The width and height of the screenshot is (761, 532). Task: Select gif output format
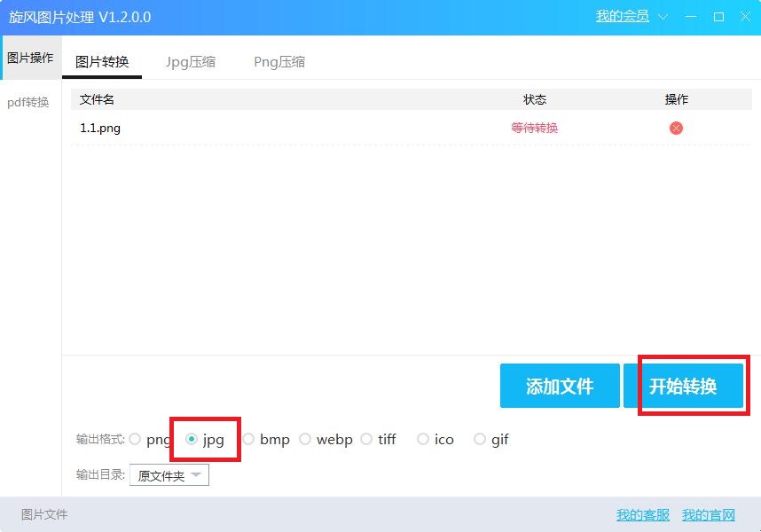[480, 439]
